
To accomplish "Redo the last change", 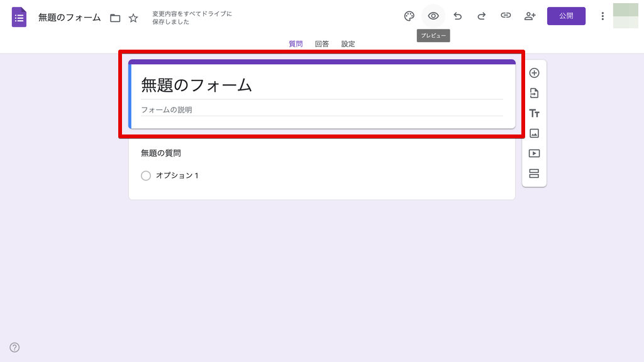I will (482, 16).
